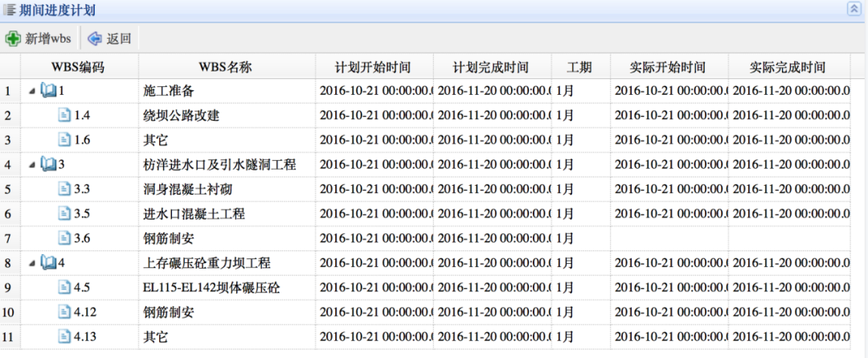Viewport: 868px width, 358px height.
Task: Sort by the WBS名称 column header
Action: [227, 67]
